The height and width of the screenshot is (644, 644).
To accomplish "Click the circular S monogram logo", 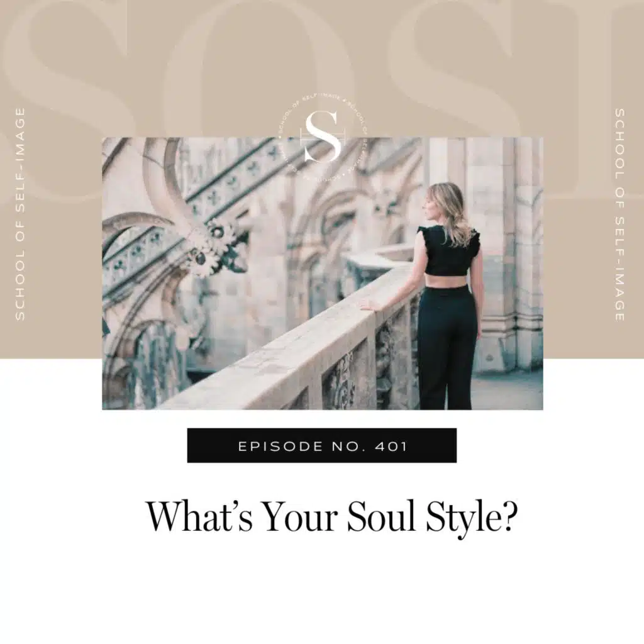I will point(323,136).
